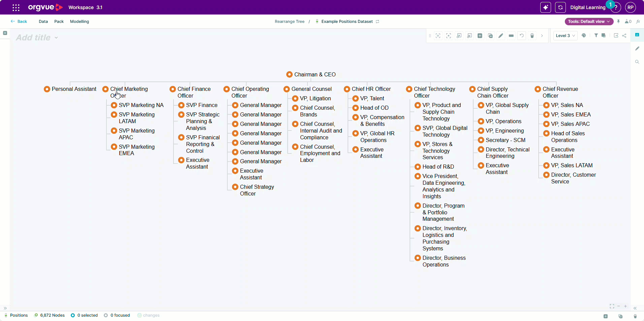Open the Pack menu
Screen dimensions: 644x321
[59, 22]
